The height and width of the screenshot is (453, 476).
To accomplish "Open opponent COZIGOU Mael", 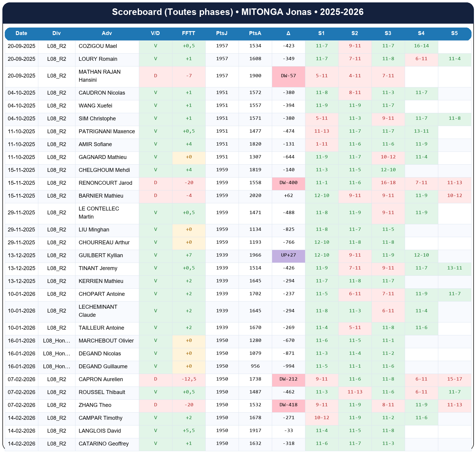I will click(x=98, y=46).
